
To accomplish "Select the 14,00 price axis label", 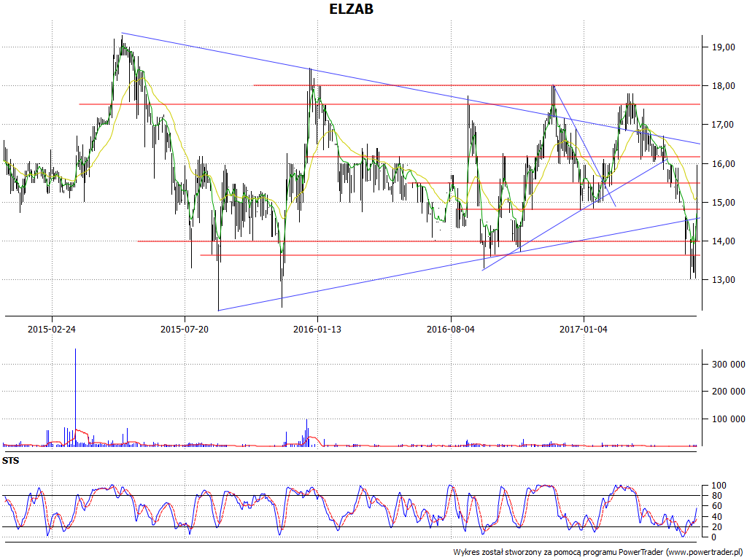I will (x=723, y=241).
